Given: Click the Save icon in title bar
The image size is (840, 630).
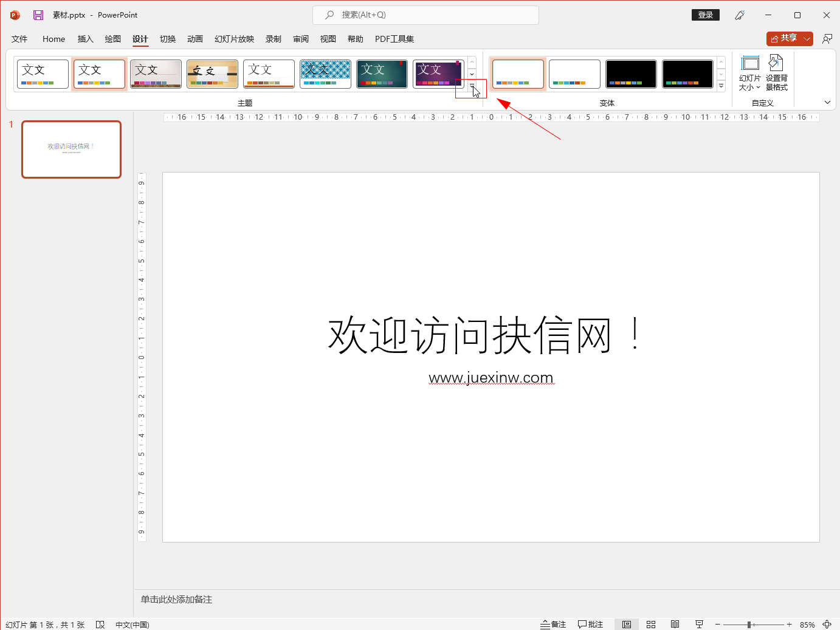Looking at the screenshot, I should pyautogui.click(x=38, y=15).
